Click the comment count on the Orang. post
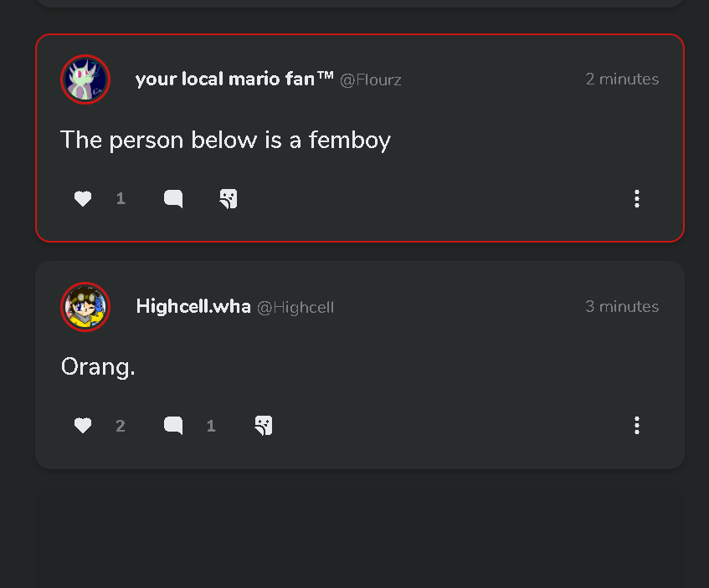 click(x=211, y=427)
